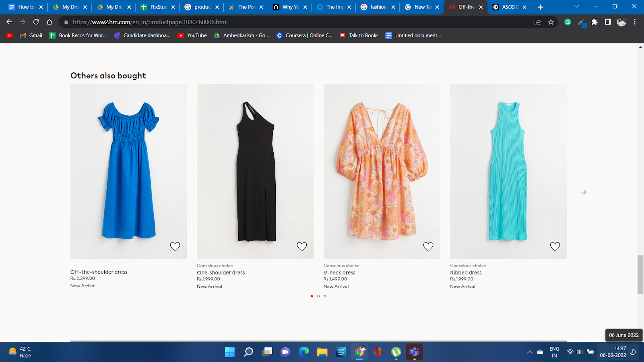Open the turquoise Ribbed dress image

(508, 171)
